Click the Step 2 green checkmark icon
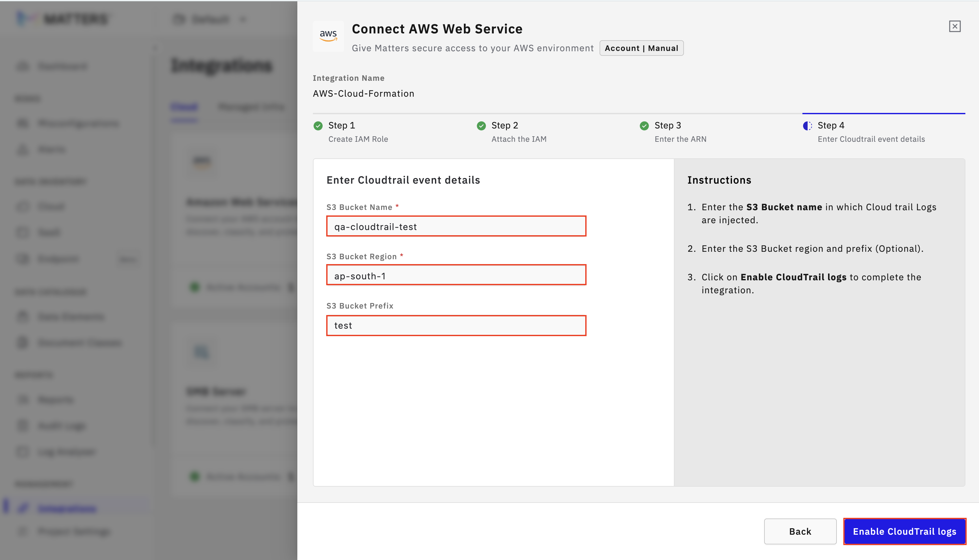 [x=481, y=126]
